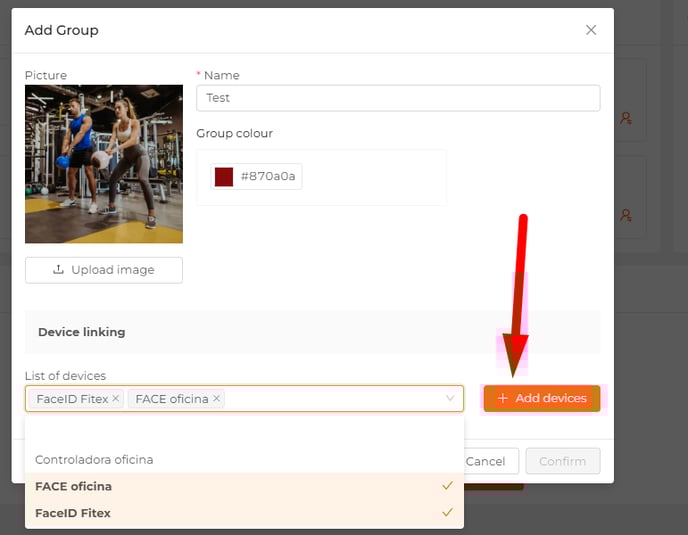Click the Confirm button

click(563, 461)
